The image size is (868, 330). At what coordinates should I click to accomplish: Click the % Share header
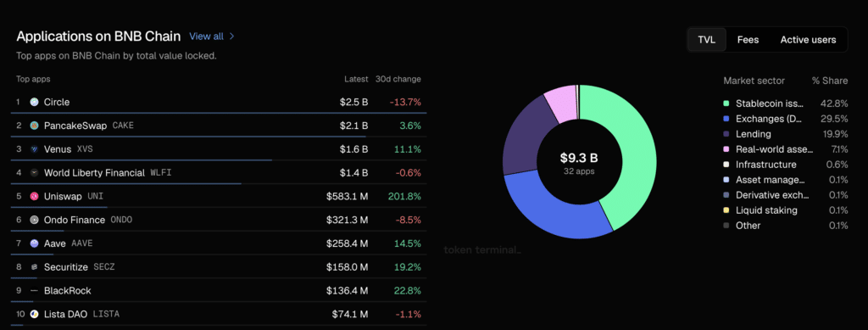coord(830,81)
